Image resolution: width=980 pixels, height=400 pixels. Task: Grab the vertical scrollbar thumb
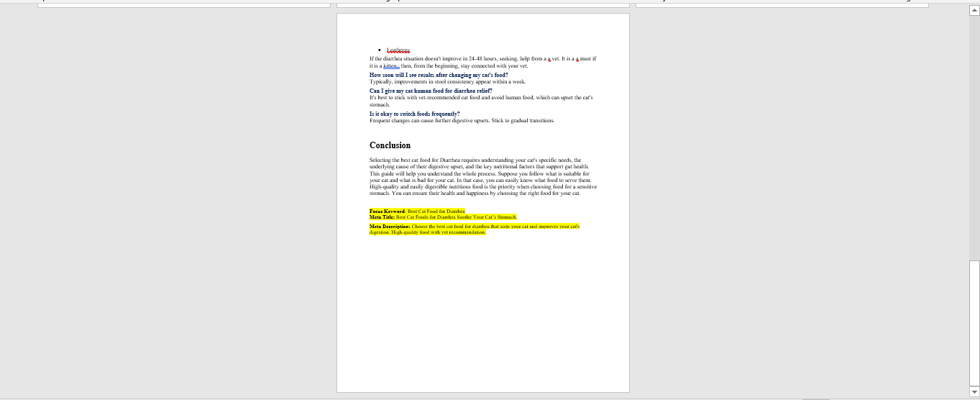pos(974,322)
